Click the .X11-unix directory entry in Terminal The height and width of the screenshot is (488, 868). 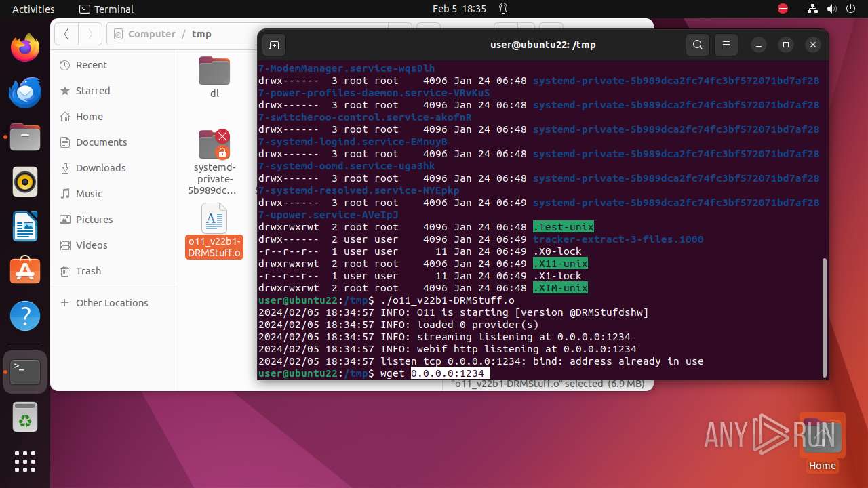[x=560, y=264]
